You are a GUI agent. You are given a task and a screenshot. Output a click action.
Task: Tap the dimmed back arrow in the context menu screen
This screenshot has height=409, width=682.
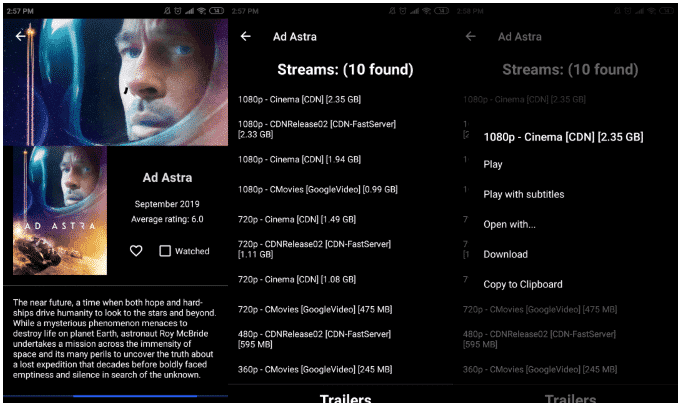pos(471,37)
